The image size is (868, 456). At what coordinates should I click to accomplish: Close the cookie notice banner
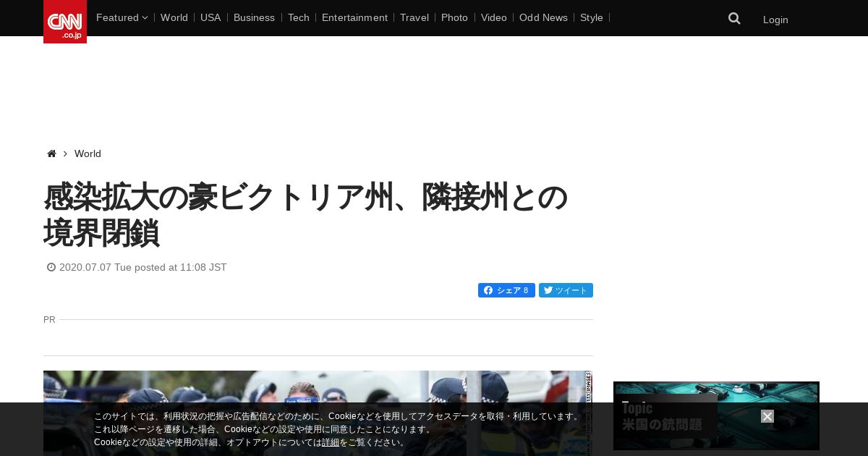[x=767, y=416]
